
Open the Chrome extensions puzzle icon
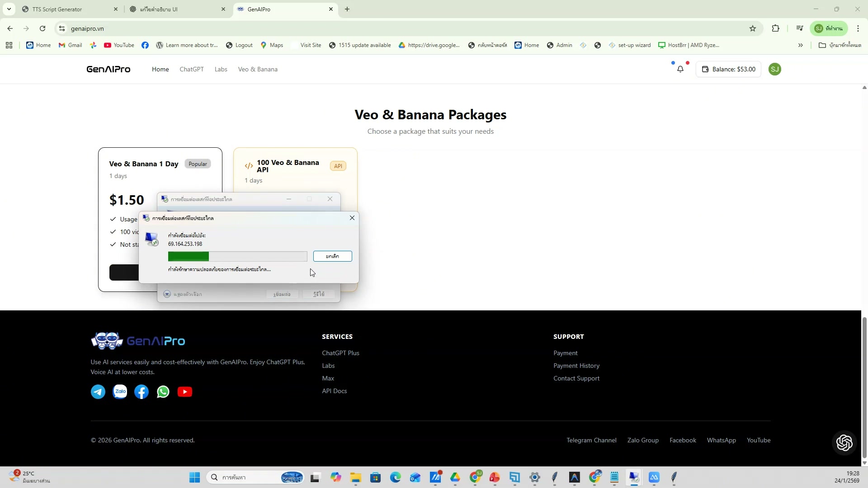click(776, 28)
